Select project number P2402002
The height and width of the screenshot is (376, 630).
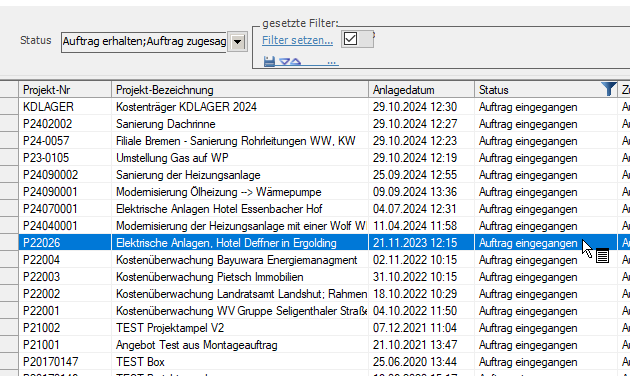pos(47,124)
